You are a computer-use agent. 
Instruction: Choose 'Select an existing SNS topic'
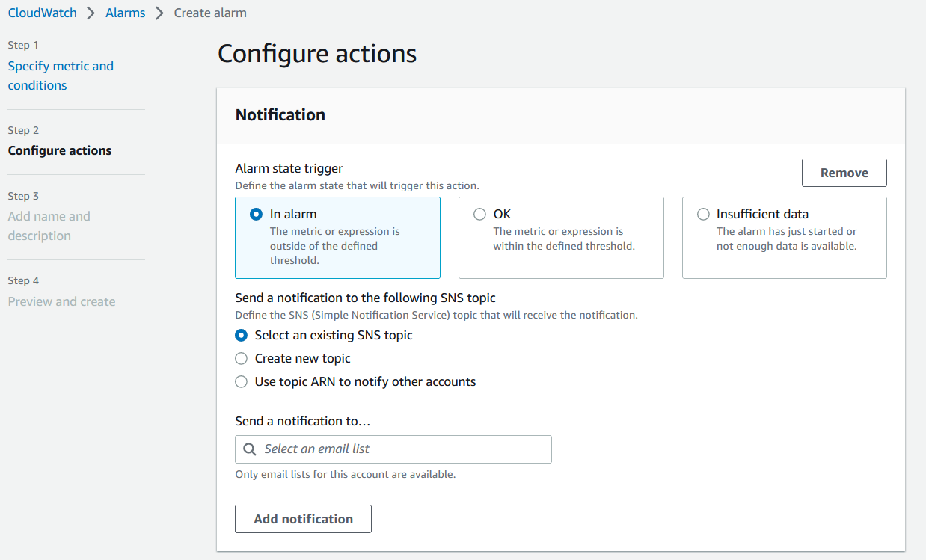point(241,335)
